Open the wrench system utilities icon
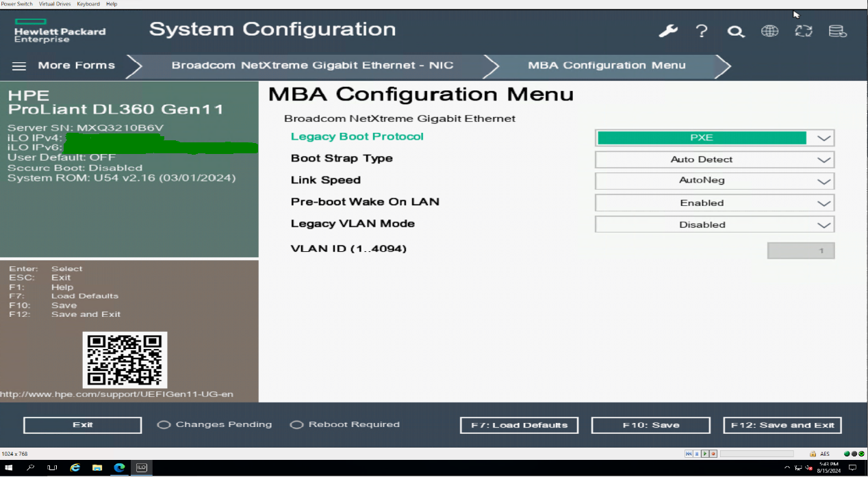868x477 pixels. 667,31
